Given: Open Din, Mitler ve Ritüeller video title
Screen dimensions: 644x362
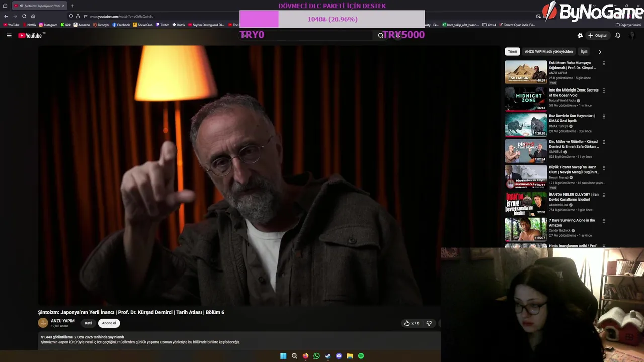Looking at the screenshot, I should coord(573,144).
